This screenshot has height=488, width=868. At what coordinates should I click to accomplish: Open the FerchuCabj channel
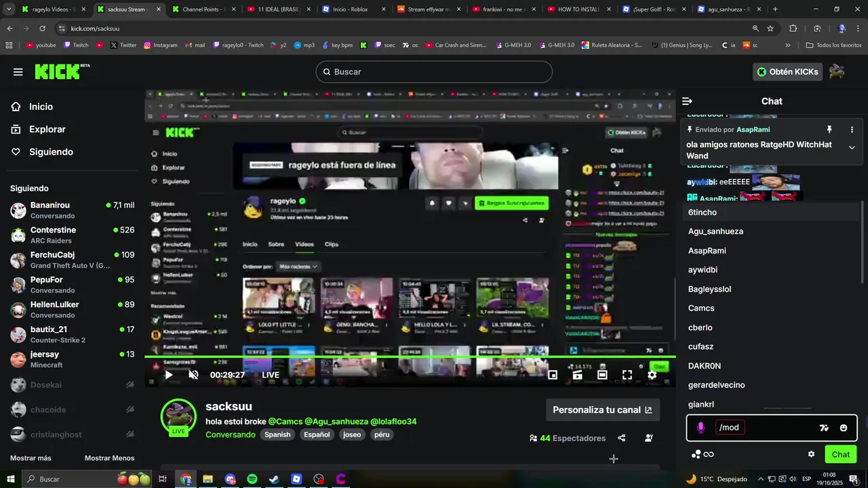coord(72,260)
